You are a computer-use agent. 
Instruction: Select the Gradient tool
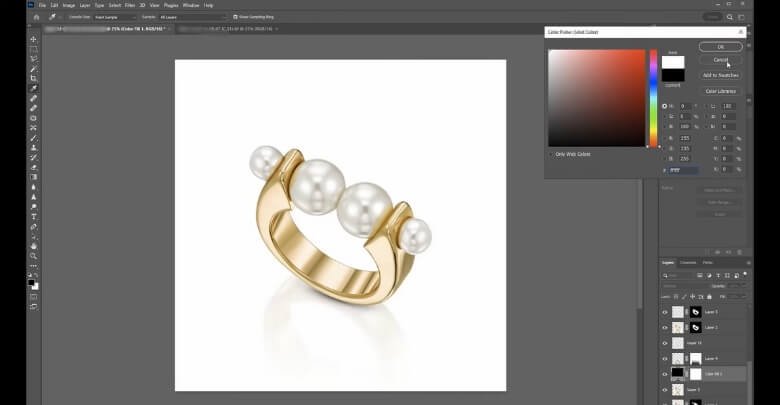click(x=33, y=177)
